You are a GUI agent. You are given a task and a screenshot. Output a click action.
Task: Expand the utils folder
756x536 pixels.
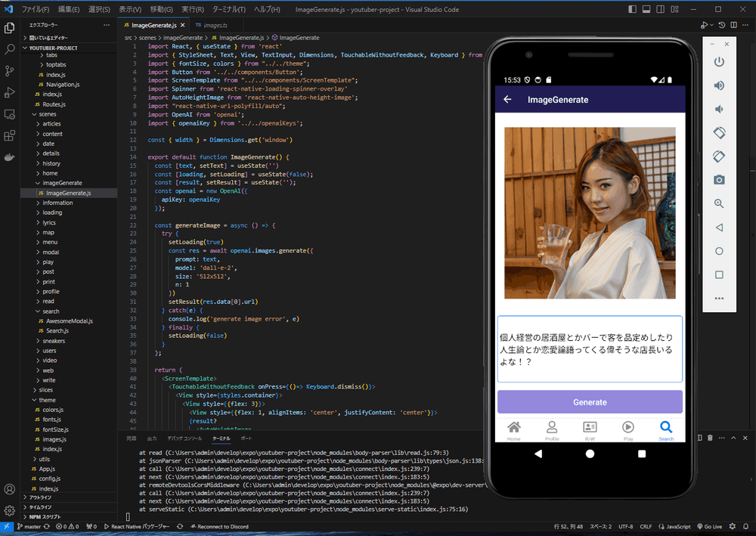44,459
